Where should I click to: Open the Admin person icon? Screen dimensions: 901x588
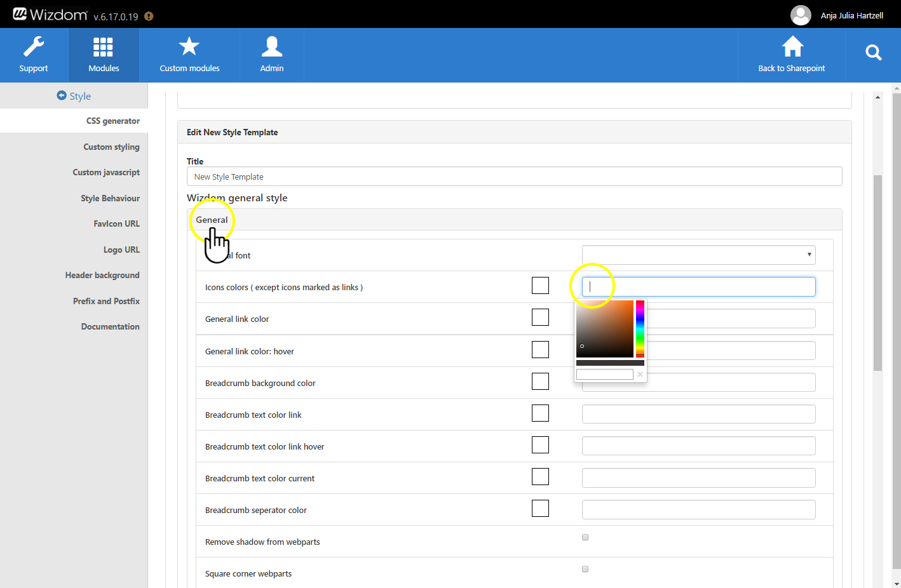(x=271, y=48)
